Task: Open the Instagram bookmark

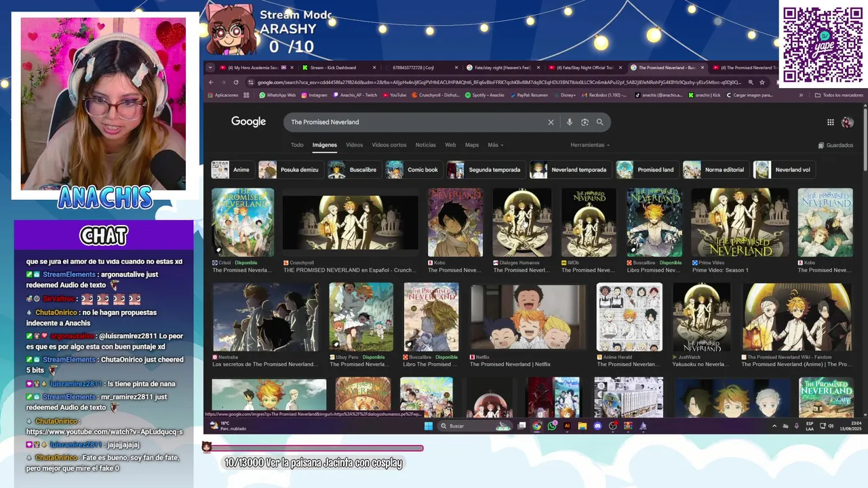Action: 314,95
